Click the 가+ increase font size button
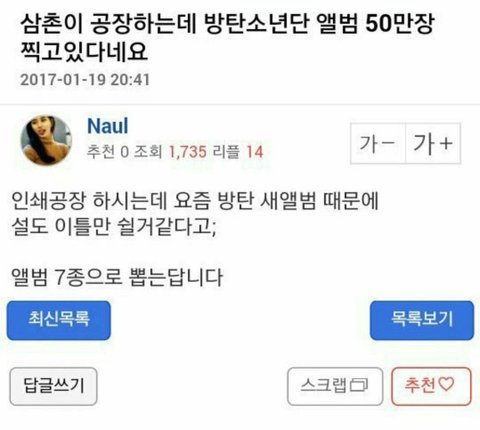Image resolution: width=480 pixels, height=430 pixels. pos(433,143)
